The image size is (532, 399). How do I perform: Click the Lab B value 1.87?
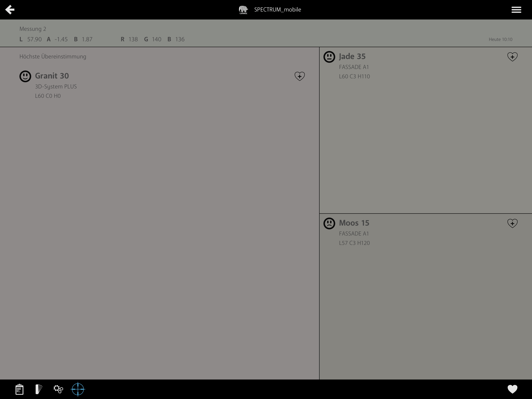coord(87,39)
